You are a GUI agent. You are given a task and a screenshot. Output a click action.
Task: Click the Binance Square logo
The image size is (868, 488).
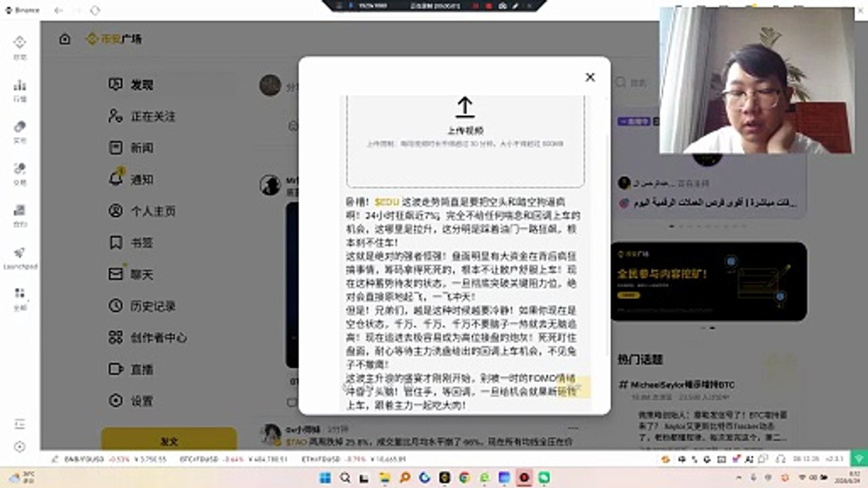click(114, 39)
